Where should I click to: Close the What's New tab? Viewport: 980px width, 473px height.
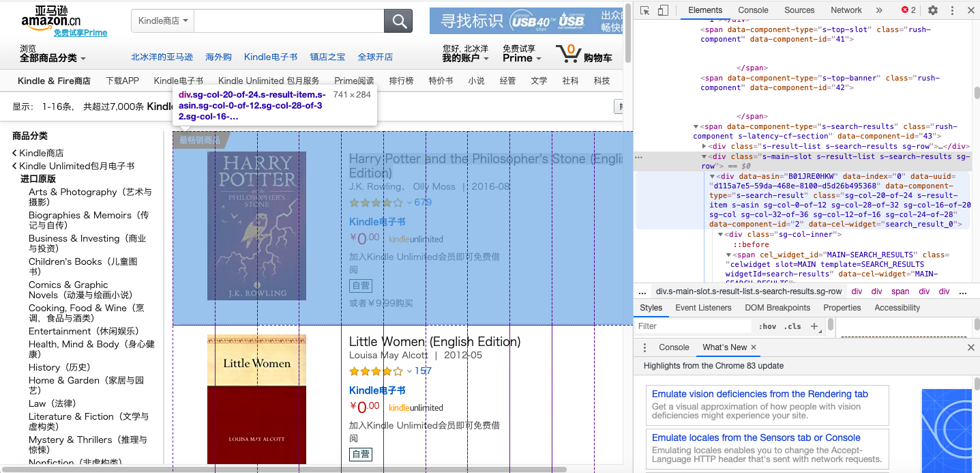pyautogui.click(x=754, y=347)
